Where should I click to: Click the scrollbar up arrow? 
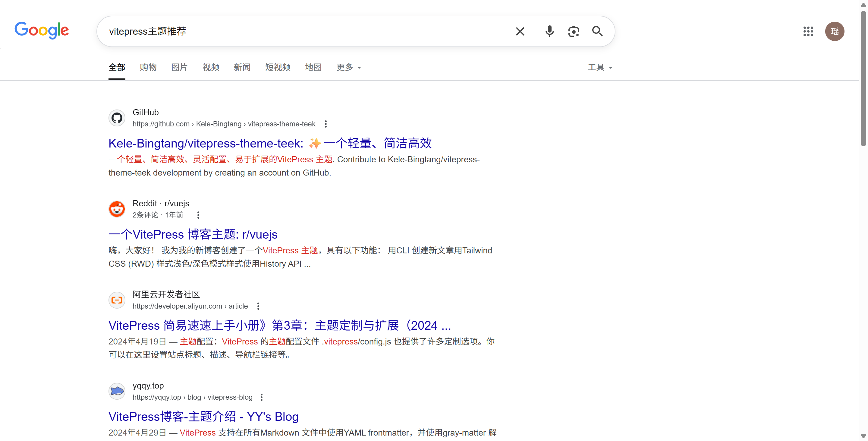click(863, 5)
